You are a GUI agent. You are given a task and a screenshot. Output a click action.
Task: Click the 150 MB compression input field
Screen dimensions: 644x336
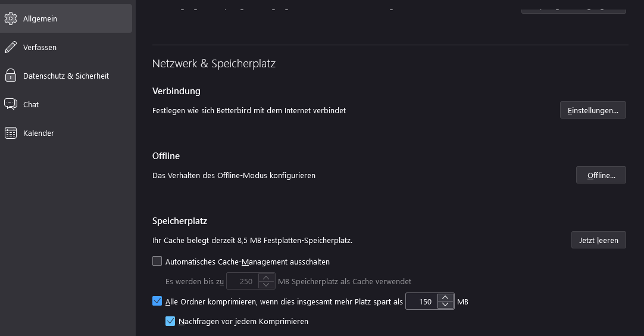coord(421,301)
